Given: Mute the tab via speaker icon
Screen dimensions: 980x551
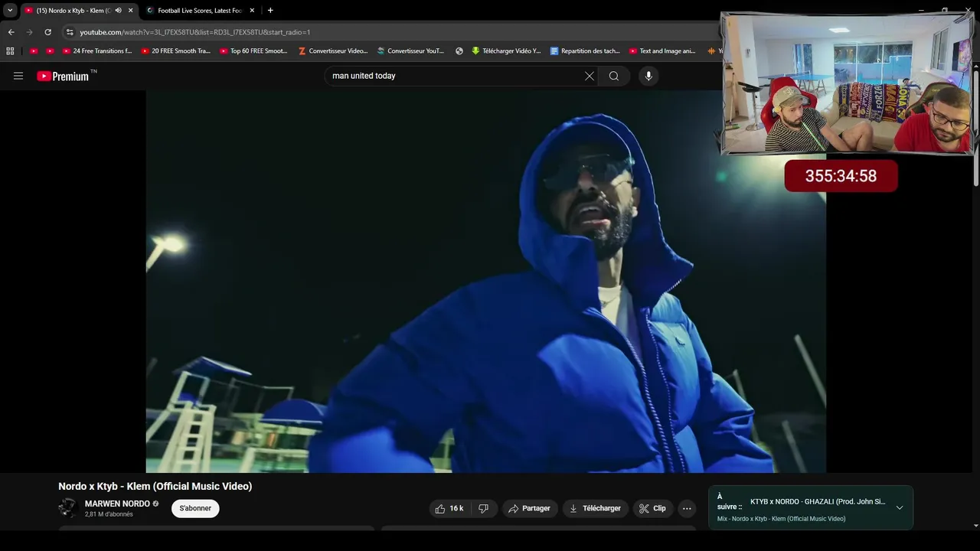Looking at the screenshot, I should tap(118, 11).
